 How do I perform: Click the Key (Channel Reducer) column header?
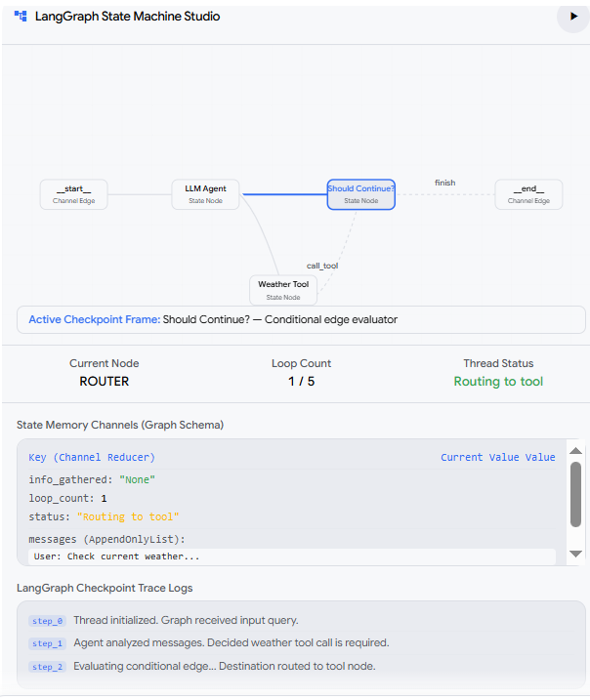[92, 457]
